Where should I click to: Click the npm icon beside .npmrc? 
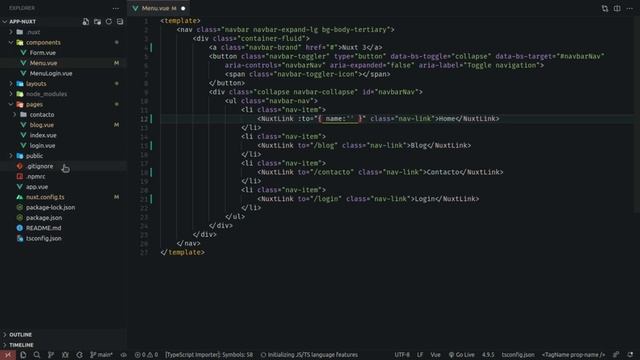20,177
